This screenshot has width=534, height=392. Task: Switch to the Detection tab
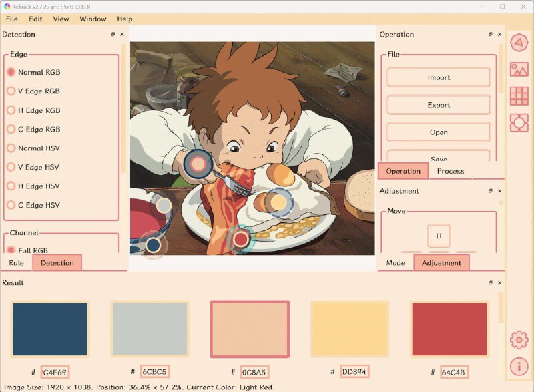pyautogui.click(x=57, y=263)
